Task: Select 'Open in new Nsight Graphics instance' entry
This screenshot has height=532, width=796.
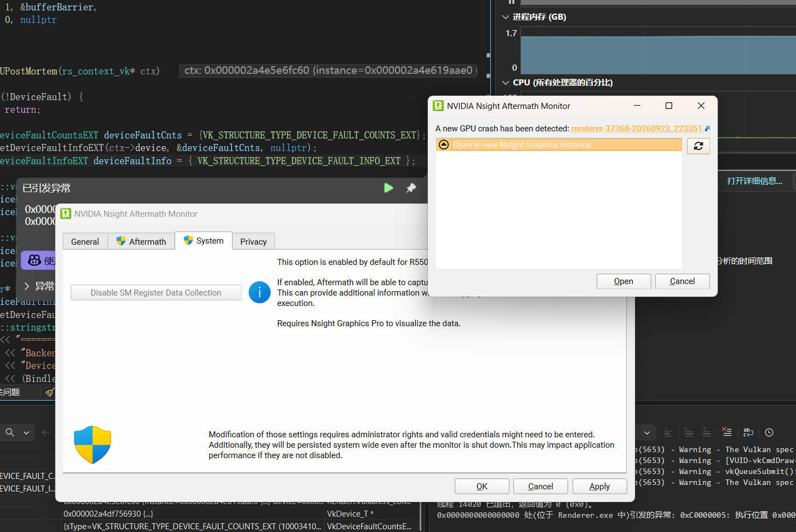Action: (x=559, y=145)
